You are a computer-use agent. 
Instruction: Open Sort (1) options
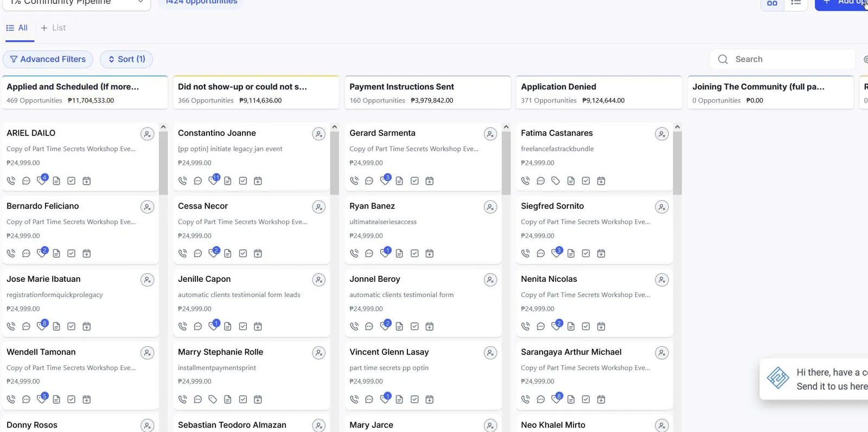(x=126, y=59)
